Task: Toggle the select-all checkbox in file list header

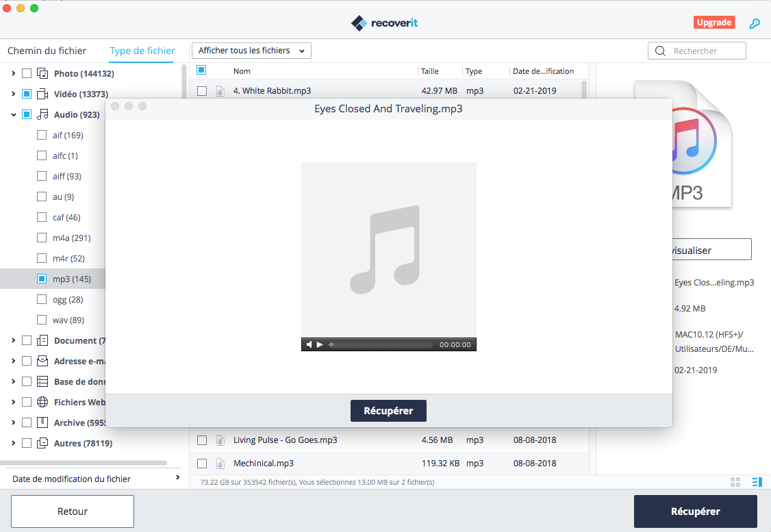Action: coord(201,70)
